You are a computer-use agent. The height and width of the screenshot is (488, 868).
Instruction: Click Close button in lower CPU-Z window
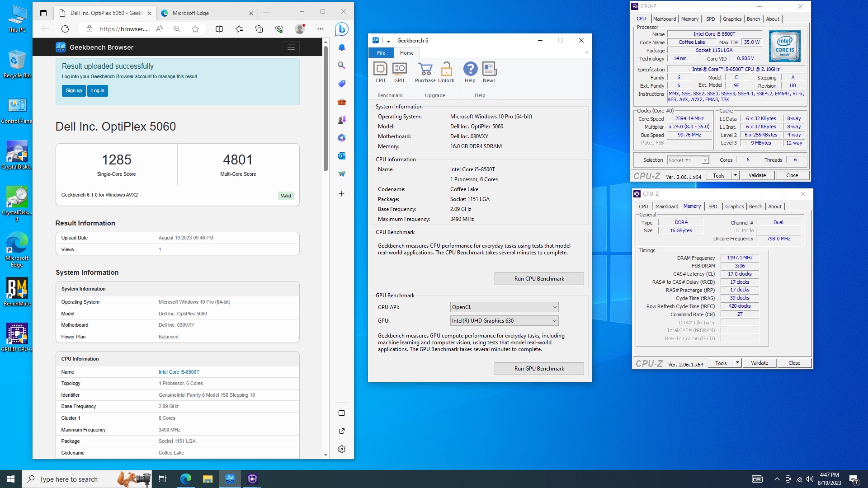pyautogui.click(x=794, y=363)
